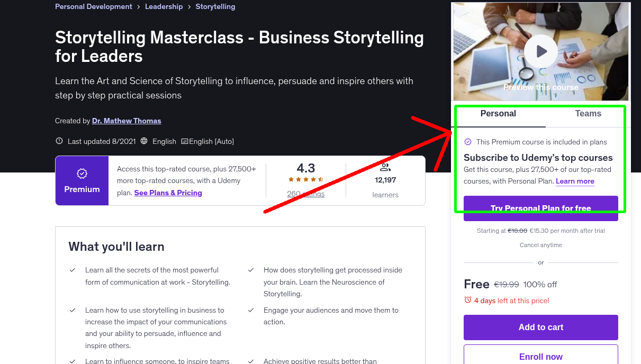Click the '100% off' discount text
This screenshot has height=364, width=641.
(540, 285)
